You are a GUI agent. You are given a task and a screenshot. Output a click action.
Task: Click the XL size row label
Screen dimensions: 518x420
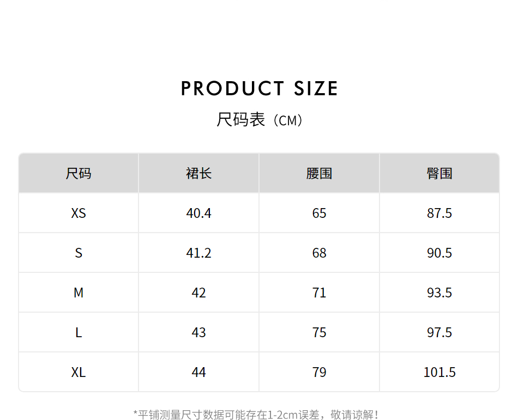79,372
